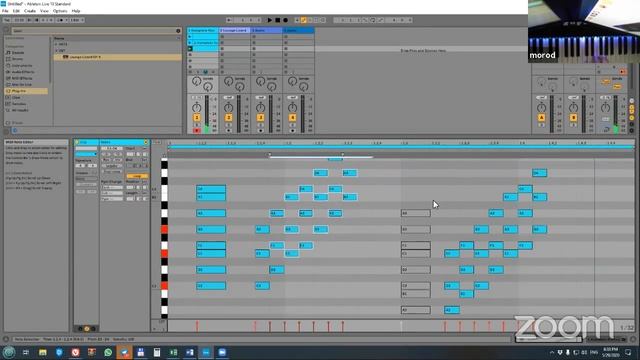
Task: Toggle info view icon in status bar
Action: (6, 339)
